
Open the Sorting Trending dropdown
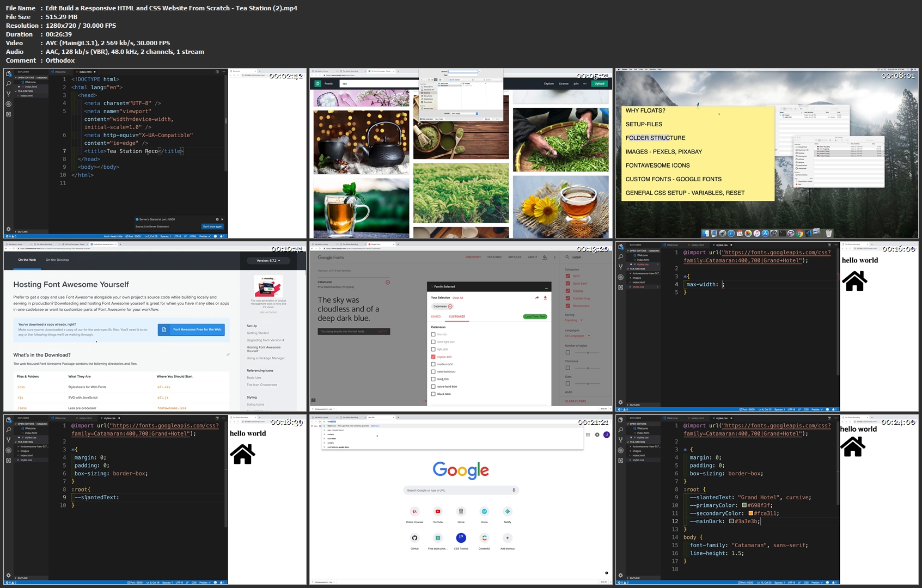coord(574,320)
